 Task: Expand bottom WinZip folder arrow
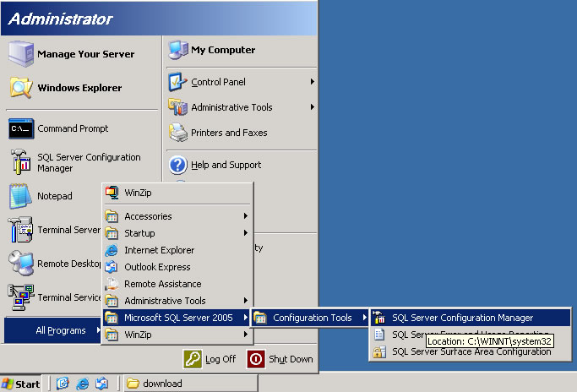point(246,335)
